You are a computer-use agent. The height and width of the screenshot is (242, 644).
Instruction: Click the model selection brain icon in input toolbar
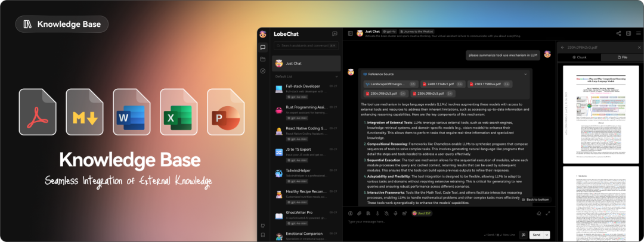tap(351, 213)
